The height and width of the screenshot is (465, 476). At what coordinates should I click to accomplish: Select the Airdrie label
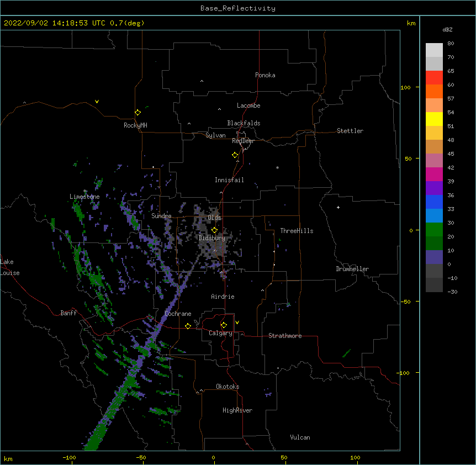click(223, 297)
